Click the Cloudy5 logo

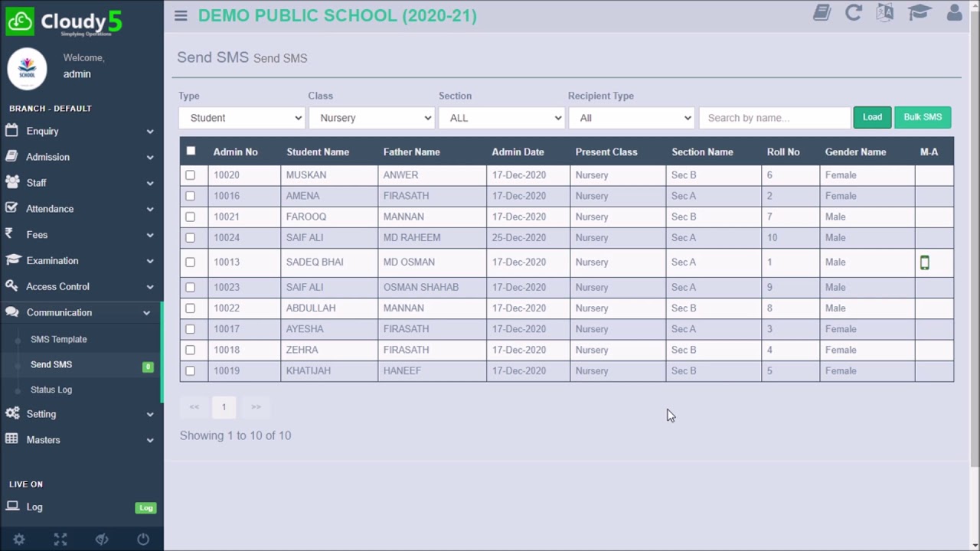point(64,22)
